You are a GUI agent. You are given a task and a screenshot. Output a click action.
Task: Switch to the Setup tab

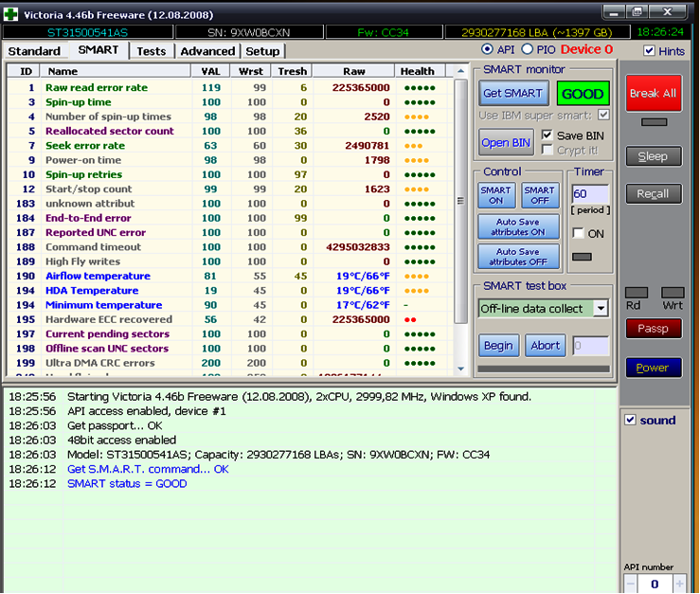pos(262,51)
